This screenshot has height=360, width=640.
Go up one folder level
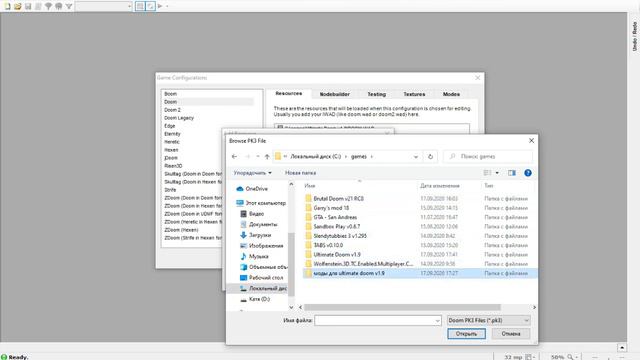[267, 156]
